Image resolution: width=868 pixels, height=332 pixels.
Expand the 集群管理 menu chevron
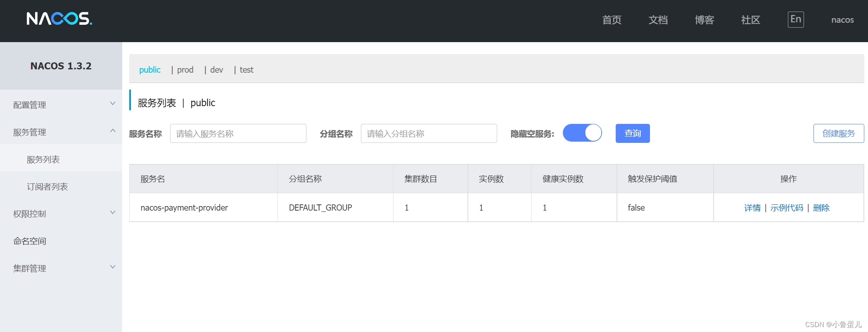(x=113, y=267)
